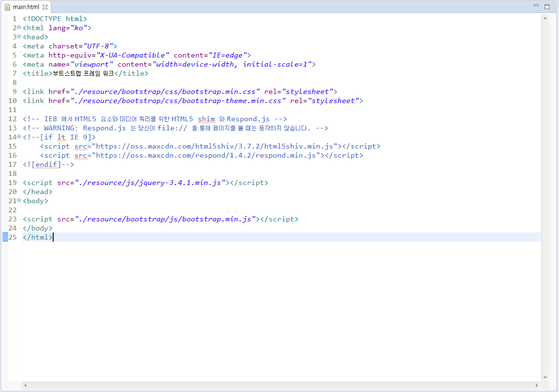Close the main.html editor tab

[45, 7]
